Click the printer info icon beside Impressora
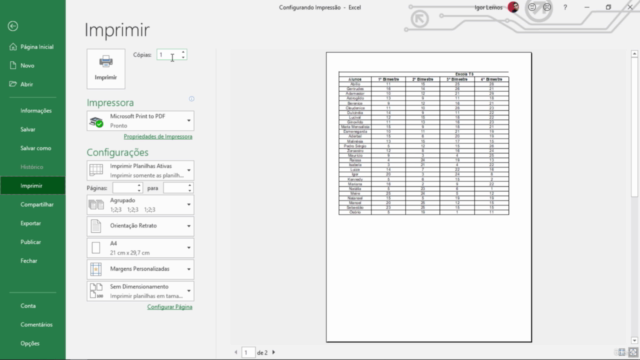The image size is (640, 360). (191, 99)
